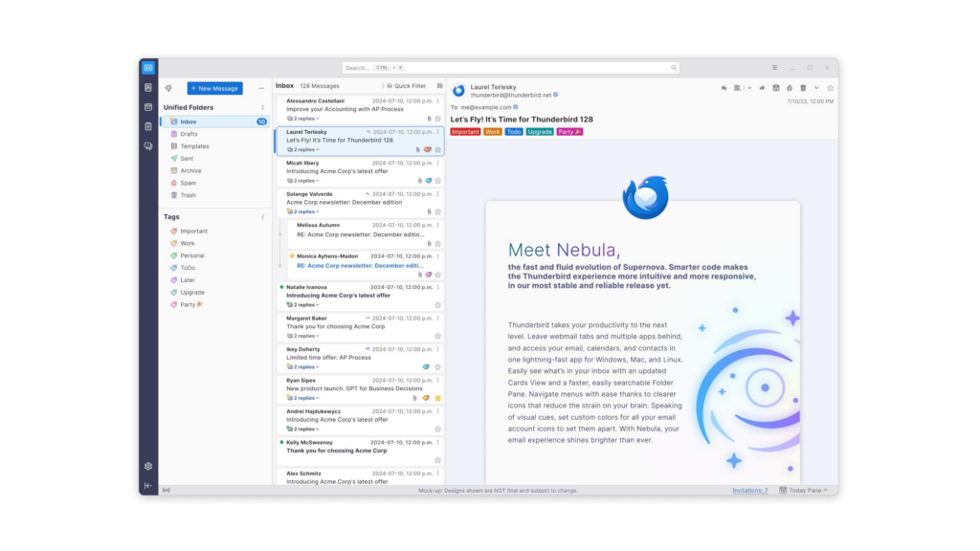This screenshot has height=551, width=980.
Task: Open the folder pane three-dot options menu
Action: click(x=261, y=88)
